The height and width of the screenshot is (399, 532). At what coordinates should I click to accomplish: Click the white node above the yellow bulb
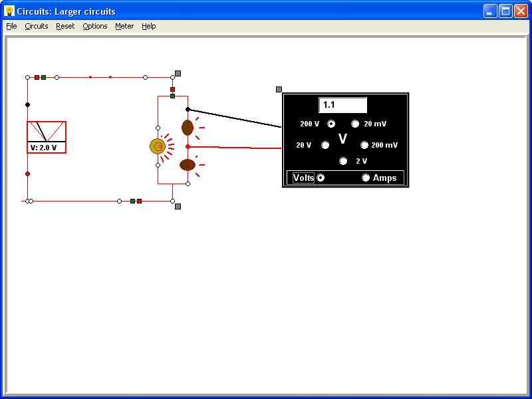[158, 128]
